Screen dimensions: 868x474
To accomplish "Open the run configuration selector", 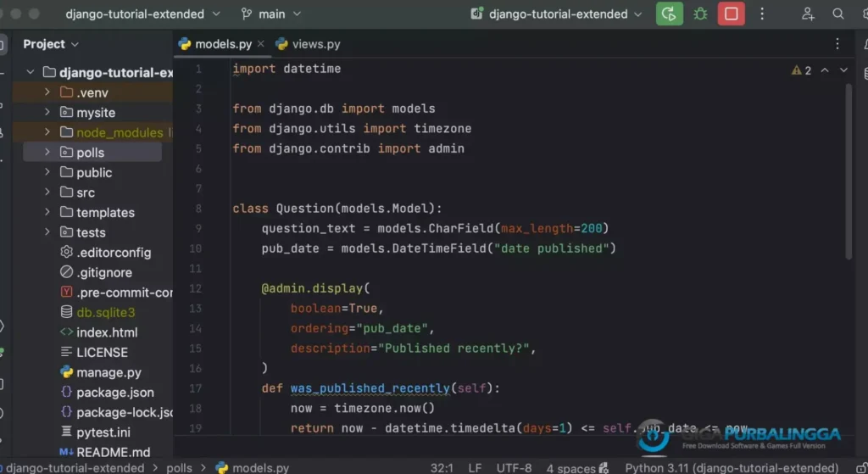I will (556, 14).
